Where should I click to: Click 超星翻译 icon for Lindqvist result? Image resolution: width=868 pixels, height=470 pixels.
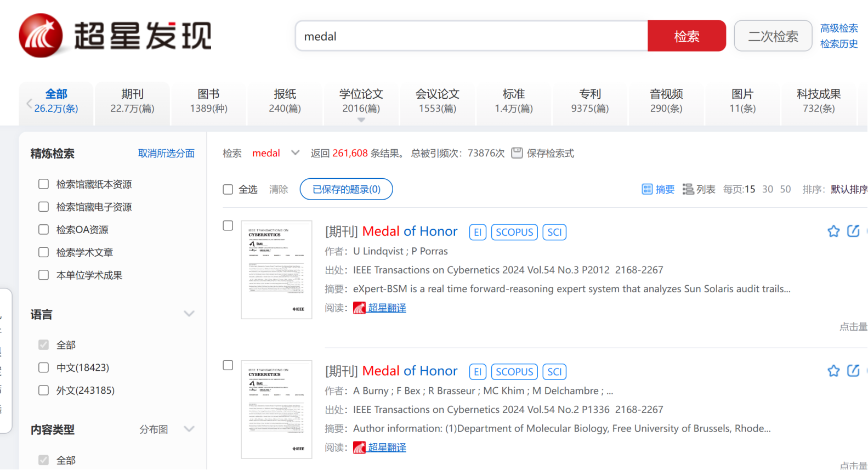(359, 308)
